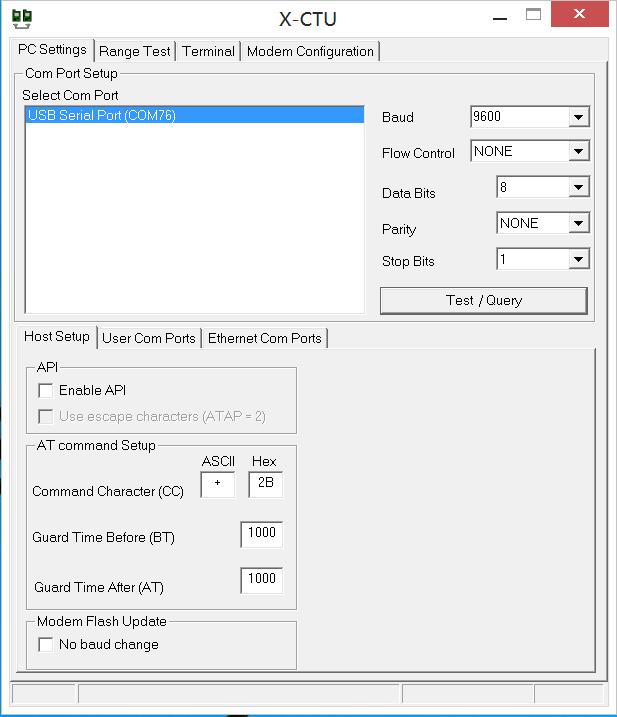Screen dimensions: 617x717
Task: Open the Data Bits dropdown
Action: coord(578,187)
